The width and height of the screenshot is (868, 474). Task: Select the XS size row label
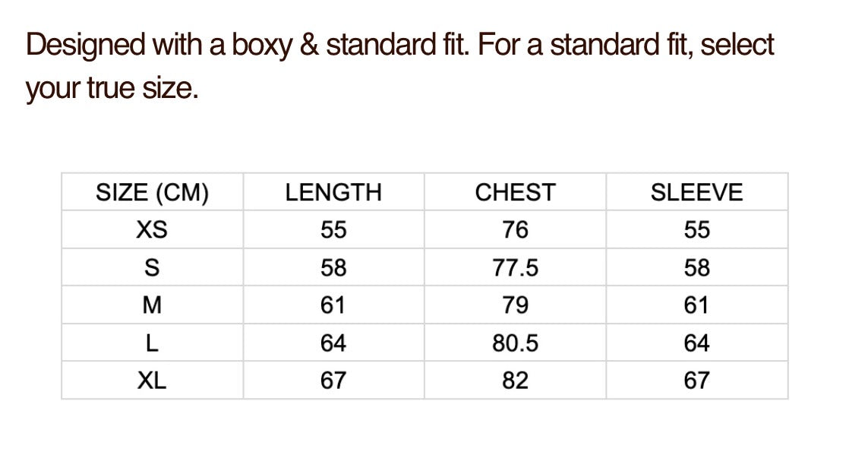152,229
